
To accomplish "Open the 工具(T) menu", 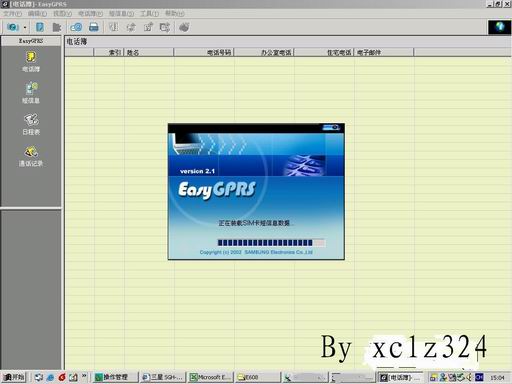I will [149, 14].
